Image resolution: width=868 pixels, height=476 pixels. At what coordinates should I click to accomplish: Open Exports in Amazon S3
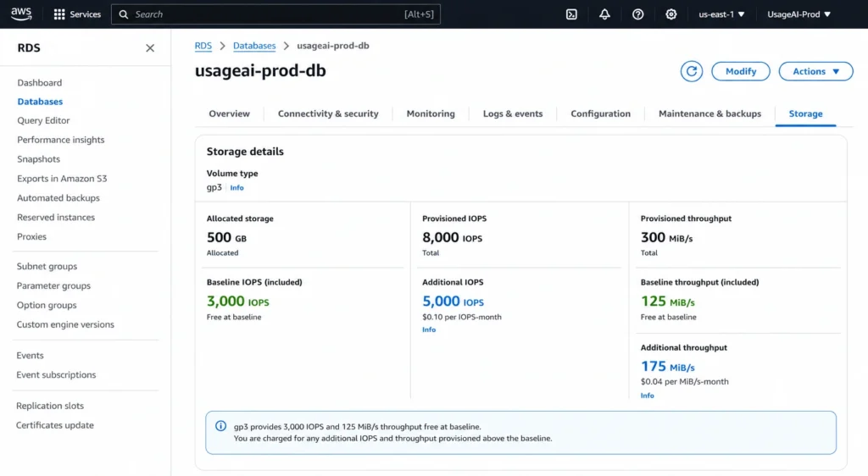(x=62, y=179)
